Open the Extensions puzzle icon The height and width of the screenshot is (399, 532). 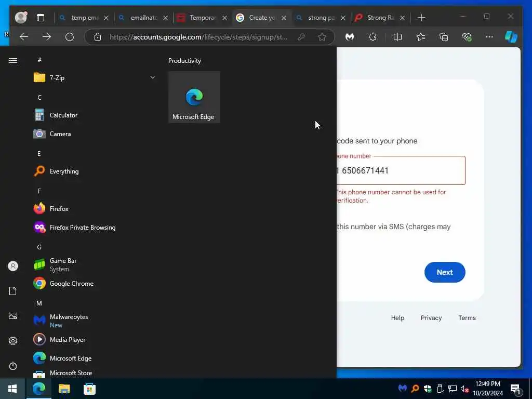(373, 37)
